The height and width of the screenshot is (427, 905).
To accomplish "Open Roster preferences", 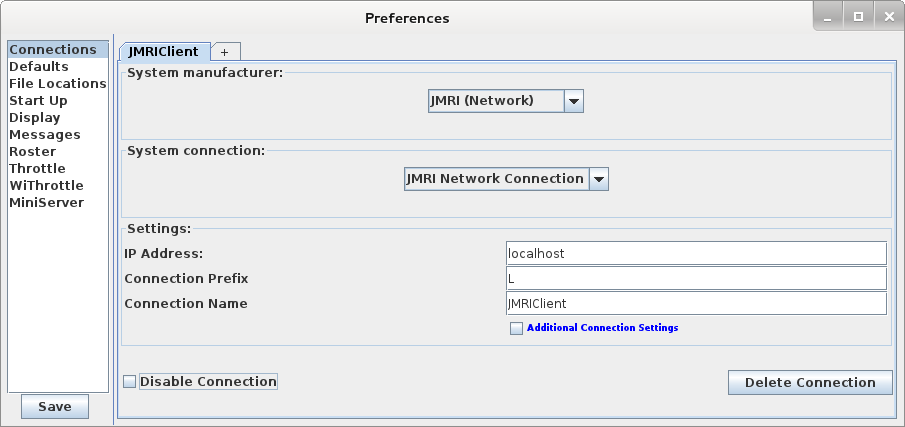I will (x=58, y=152).
